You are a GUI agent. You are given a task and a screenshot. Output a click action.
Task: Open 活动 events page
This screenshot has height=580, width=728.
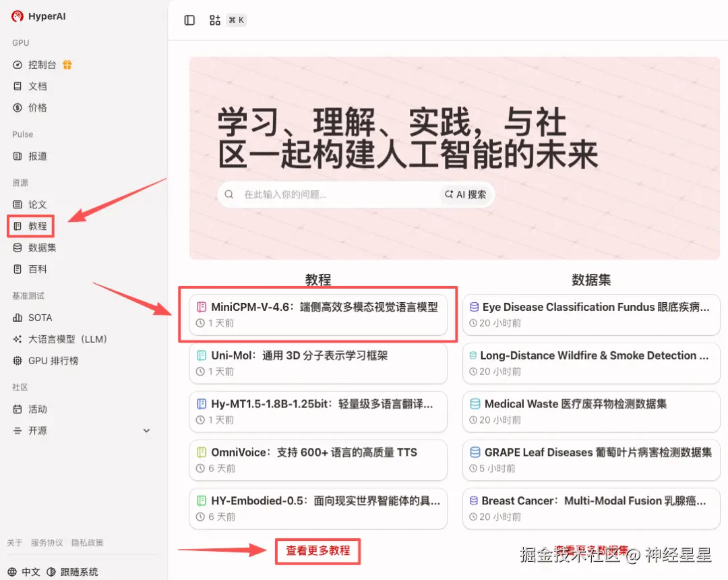click(37, 409)
